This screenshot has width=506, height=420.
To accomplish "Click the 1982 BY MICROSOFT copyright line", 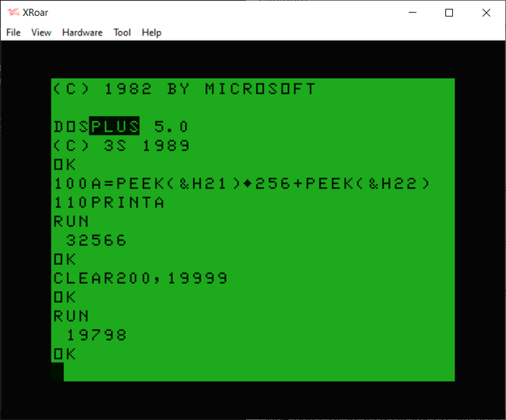I will (x=183, y=89).
